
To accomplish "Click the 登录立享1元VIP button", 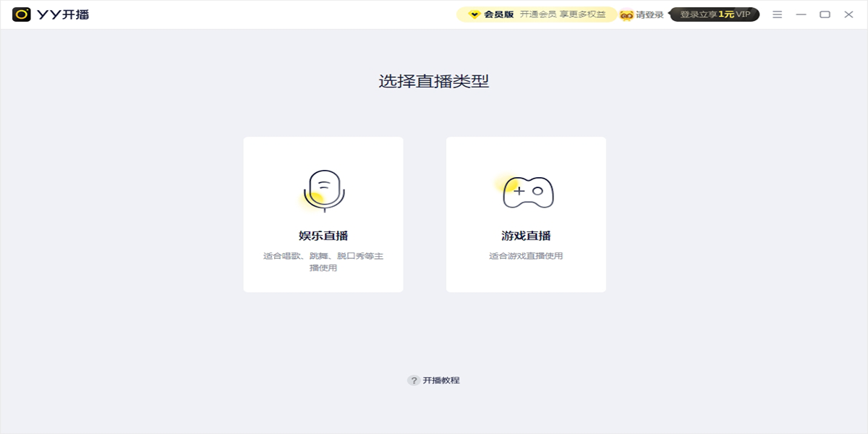I will tap(715, 14).
